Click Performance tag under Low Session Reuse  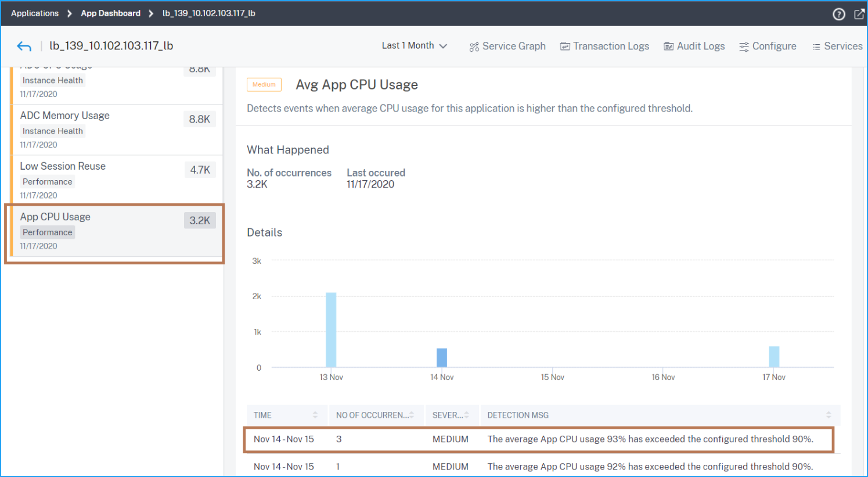point(48,182)
